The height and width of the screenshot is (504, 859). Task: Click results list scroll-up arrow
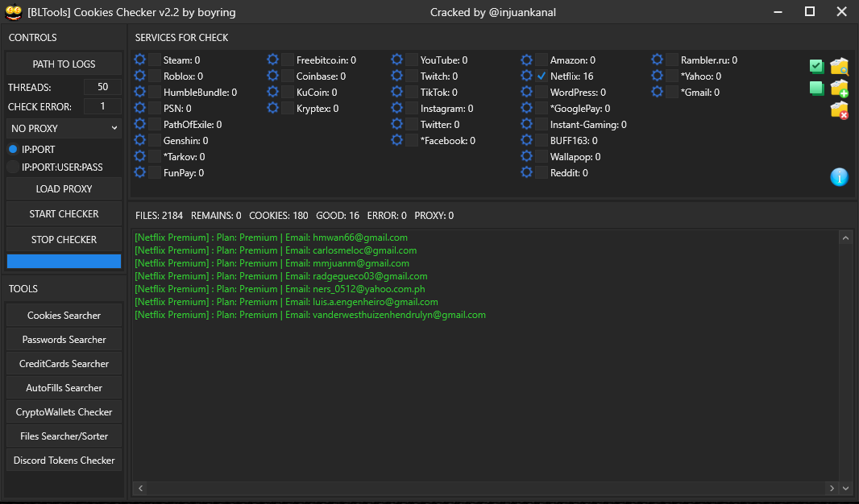[x=845, y=238]
